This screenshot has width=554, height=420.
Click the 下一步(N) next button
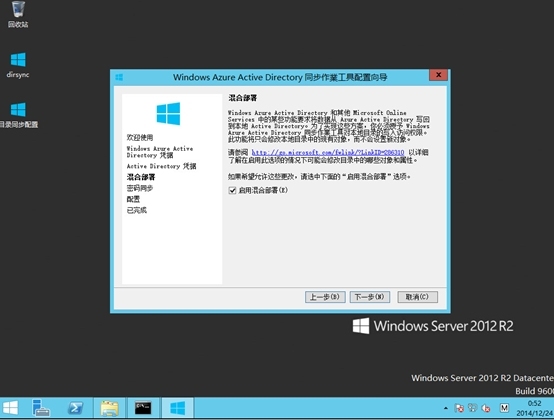(x=370, y=297)
